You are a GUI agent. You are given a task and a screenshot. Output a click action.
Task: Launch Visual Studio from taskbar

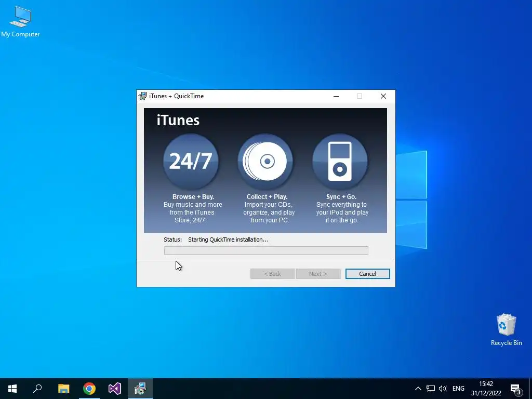[115, 389]
